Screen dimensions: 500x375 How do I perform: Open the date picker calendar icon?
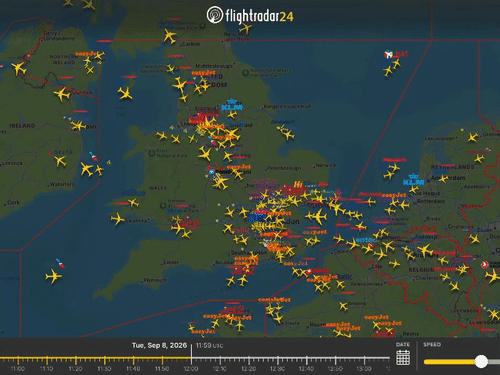click(403, 358)
